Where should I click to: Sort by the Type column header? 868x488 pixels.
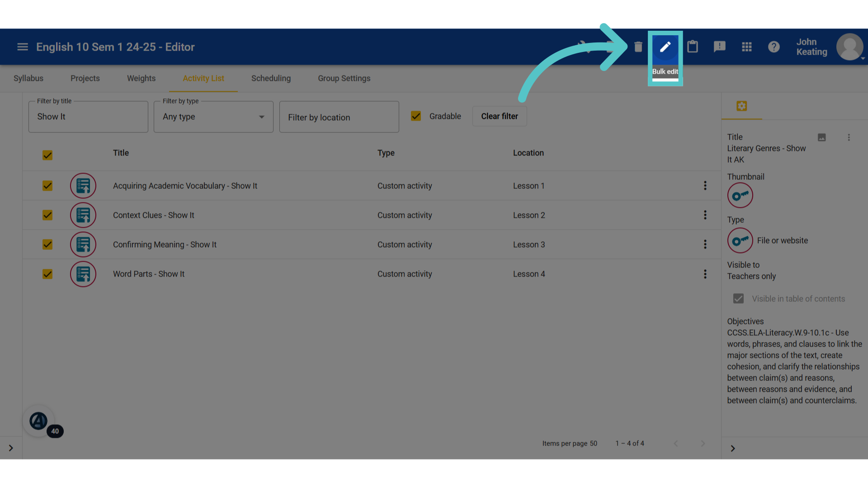tap(386, 153)
